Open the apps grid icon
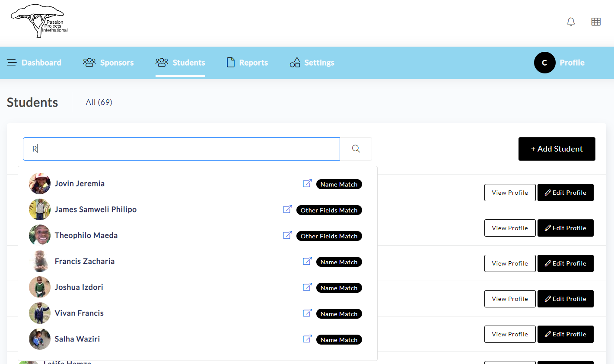The width and height of the screenshot is (614, 364). [x=596, y=22]
